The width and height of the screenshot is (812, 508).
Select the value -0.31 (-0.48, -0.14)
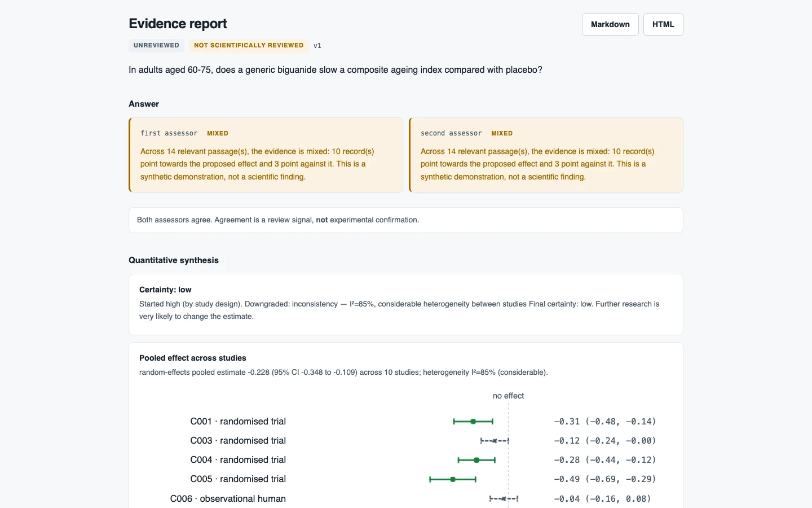[x=605, y=422]
